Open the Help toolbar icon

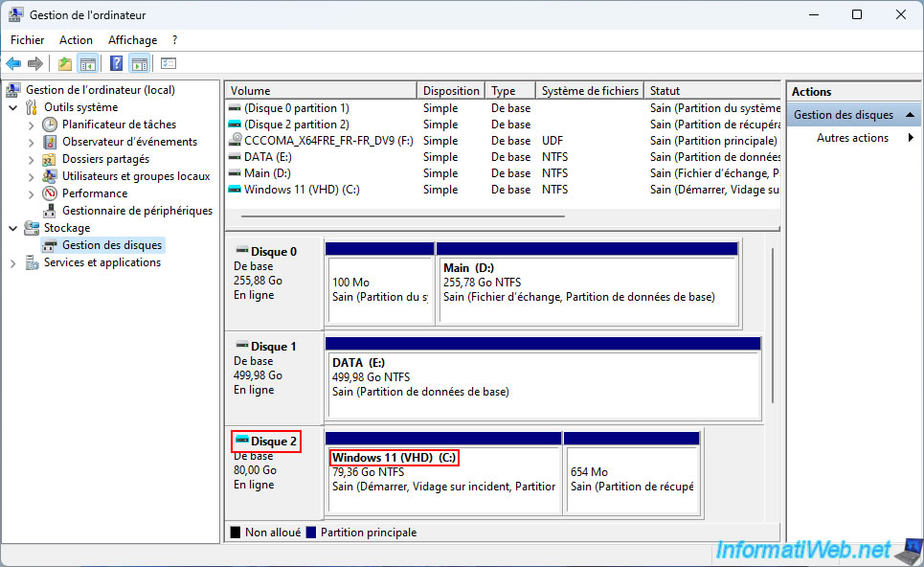(x=116, y=63)
